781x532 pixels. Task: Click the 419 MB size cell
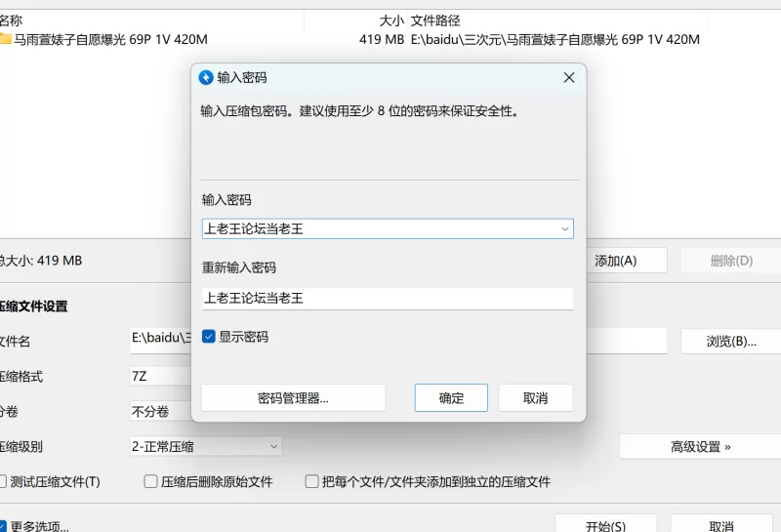click(382, 39)
